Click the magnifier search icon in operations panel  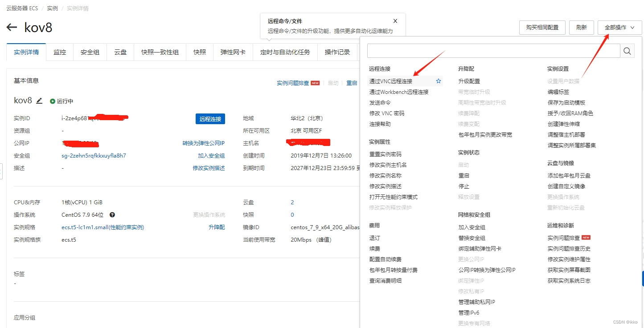(627, 51)
